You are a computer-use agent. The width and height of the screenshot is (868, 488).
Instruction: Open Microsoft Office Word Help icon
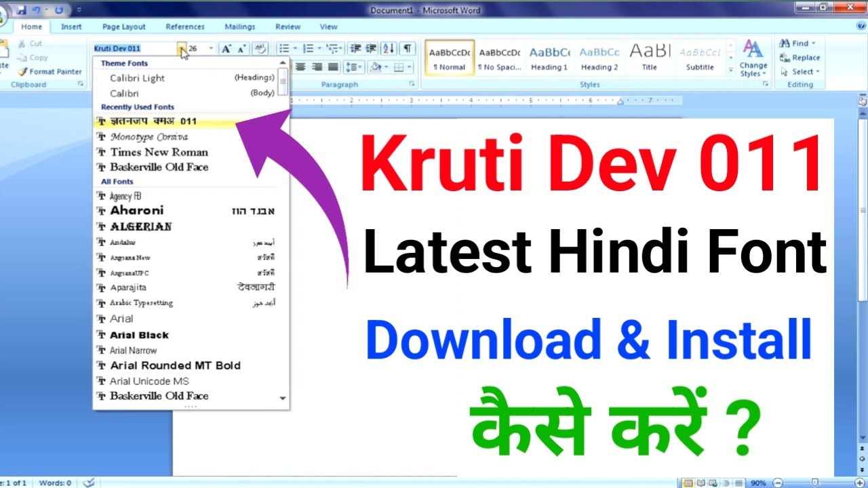pyautogui.click(x=861, y=26)
